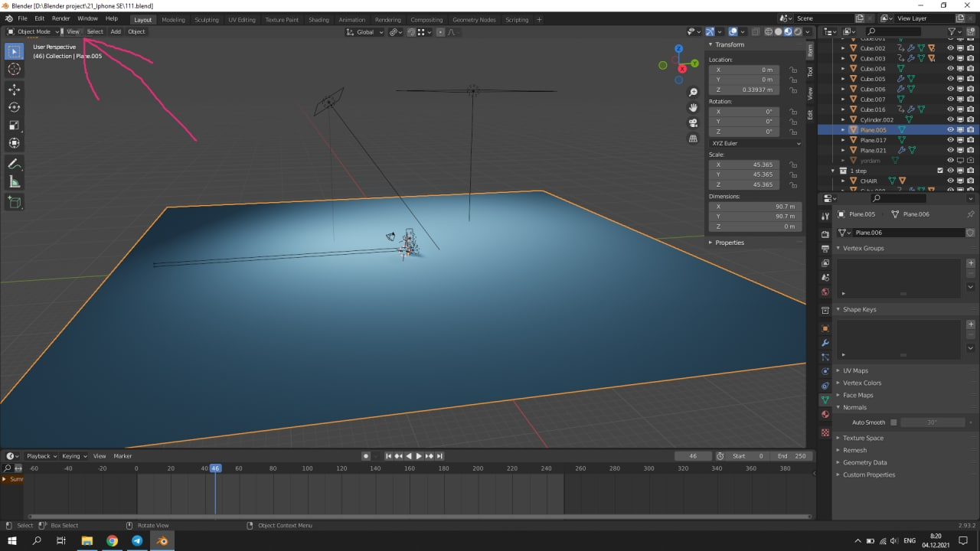The width and height of the screenshot is (980, 551).
Task: Switch to solid viewport shading
Action: coord(779,31)
